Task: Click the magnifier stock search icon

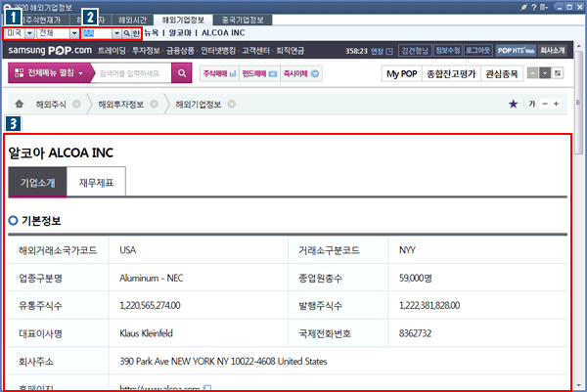Action: pos(126,33)
